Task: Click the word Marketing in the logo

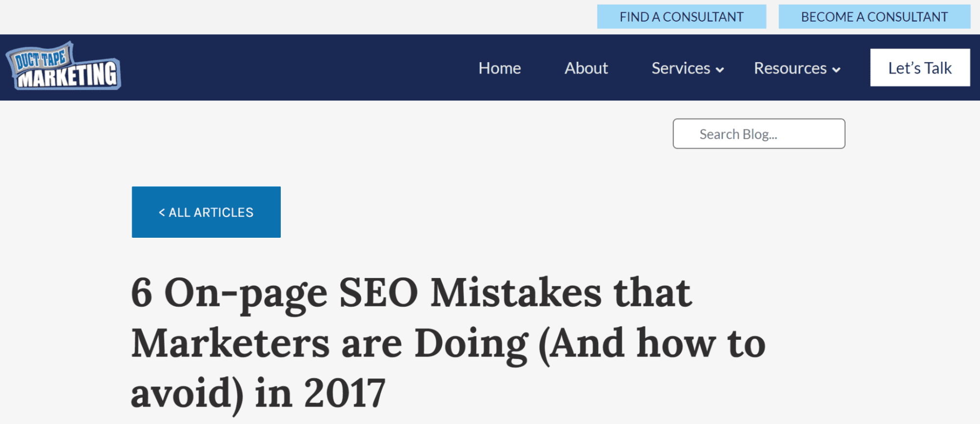Action: click(x=68, y=76)
